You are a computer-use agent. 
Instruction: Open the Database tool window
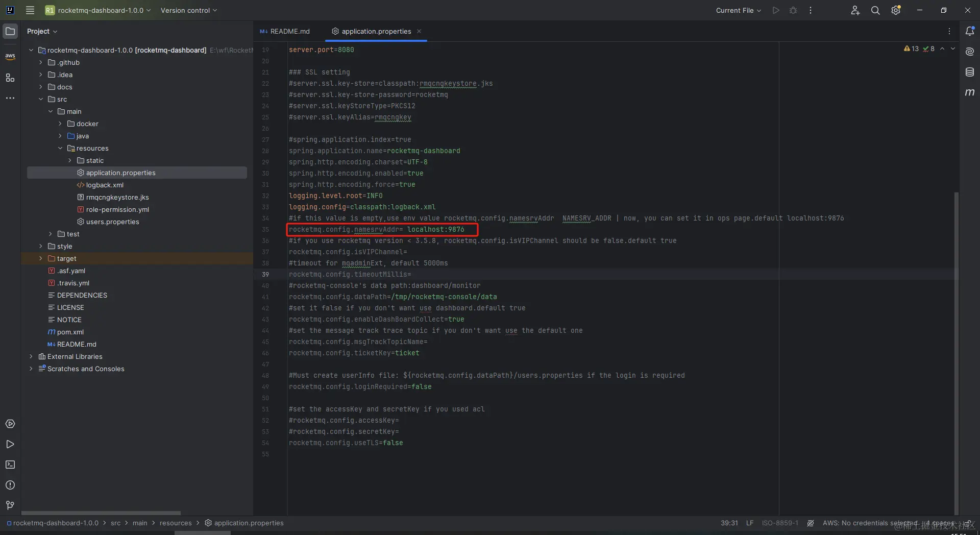pyautogui.click(x=970, y=72)
